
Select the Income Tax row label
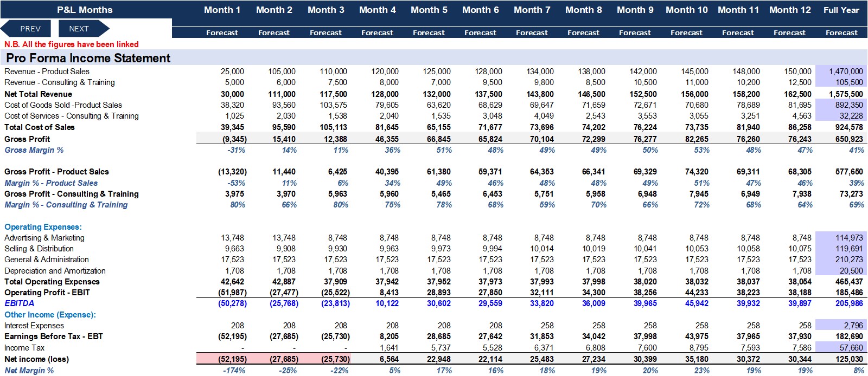24,348
